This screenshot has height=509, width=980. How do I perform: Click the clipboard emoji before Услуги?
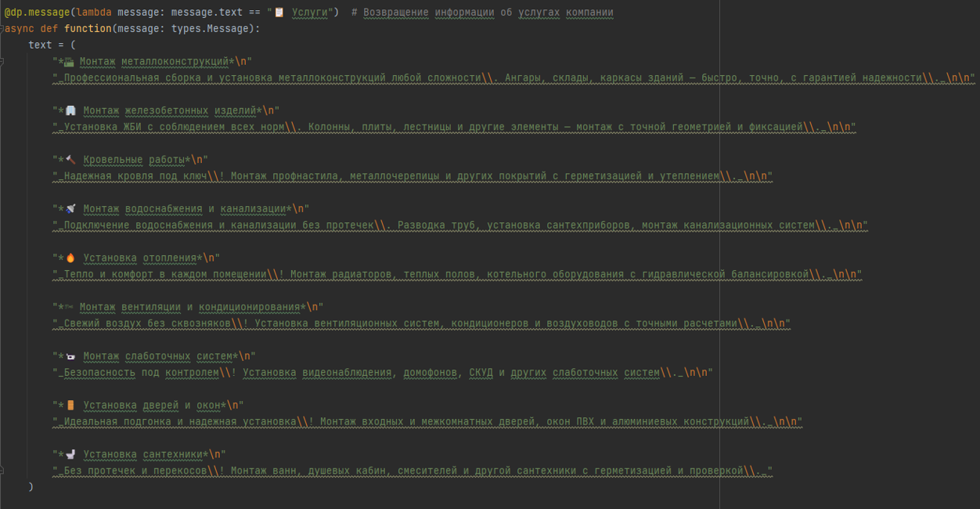279,13
